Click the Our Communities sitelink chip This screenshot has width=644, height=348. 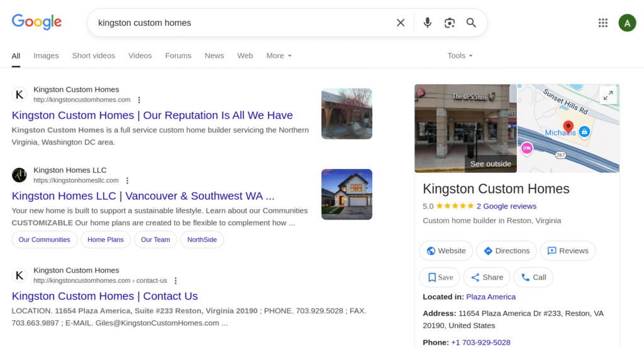click(45, 240)
